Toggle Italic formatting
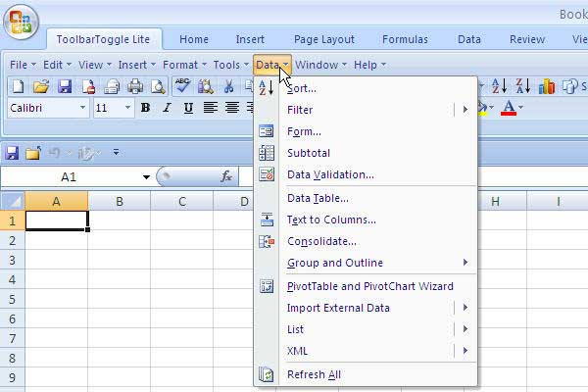 (167, 108)
